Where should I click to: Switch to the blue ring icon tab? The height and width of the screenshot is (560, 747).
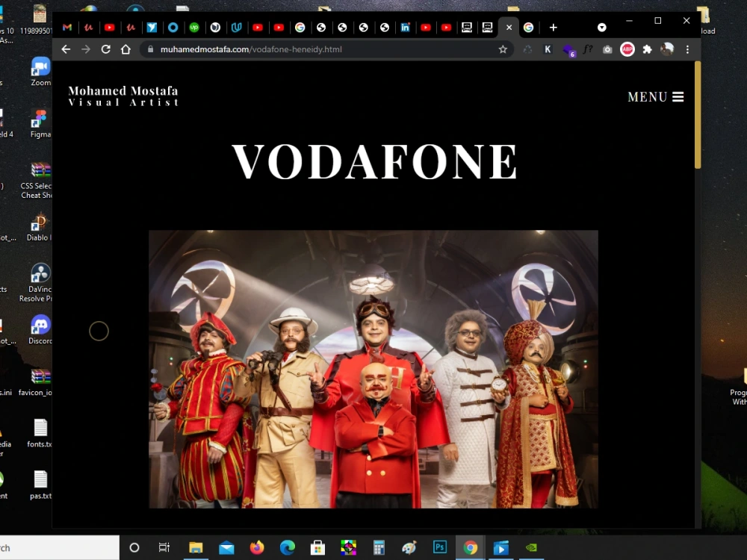tap(173, 28)
